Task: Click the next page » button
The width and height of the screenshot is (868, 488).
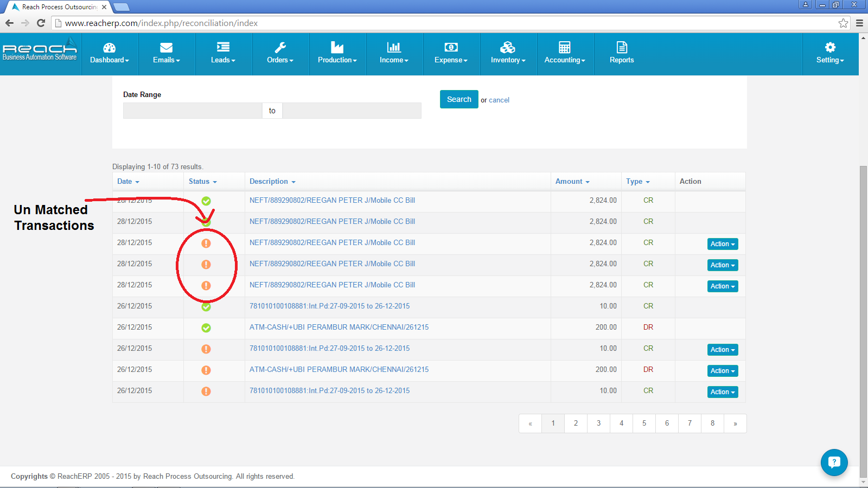Action: point(736,423)
